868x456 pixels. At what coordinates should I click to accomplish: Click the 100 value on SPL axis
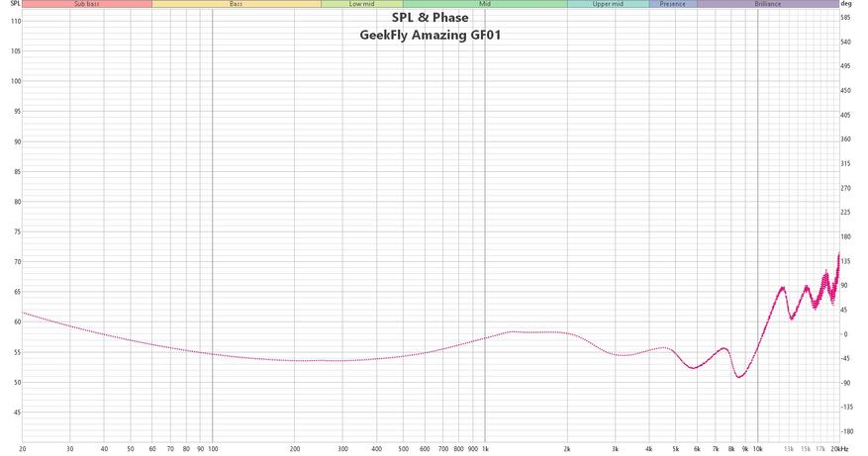16,81
